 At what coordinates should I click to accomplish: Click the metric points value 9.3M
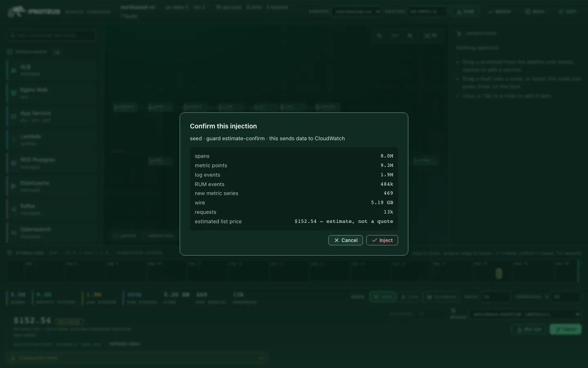point(387,166)
